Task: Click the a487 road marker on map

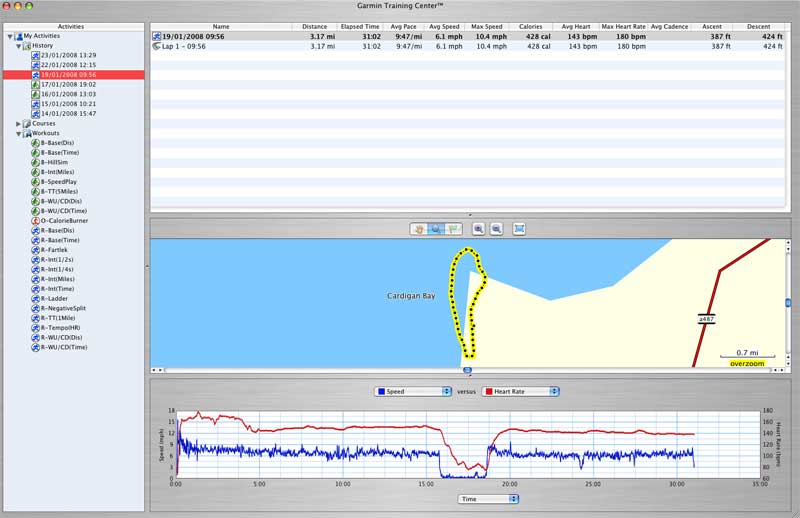Action: (706, 319)
